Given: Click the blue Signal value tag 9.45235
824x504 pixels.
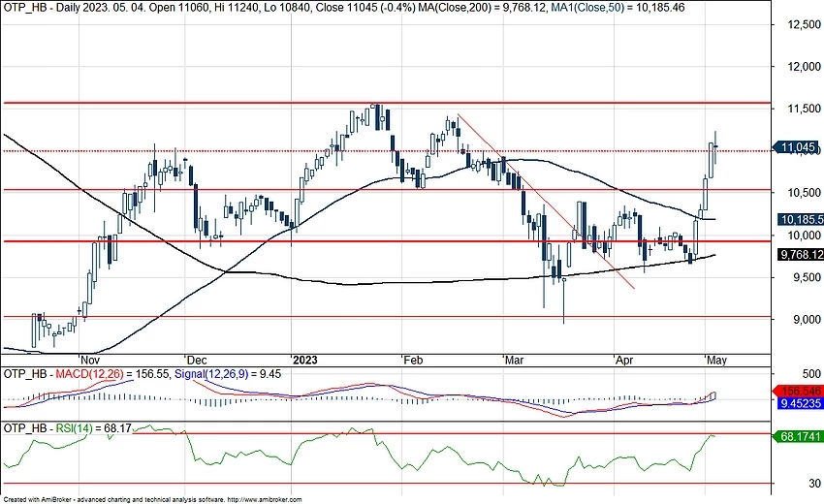Looking at the screenshot, I should tap(800, 407).
